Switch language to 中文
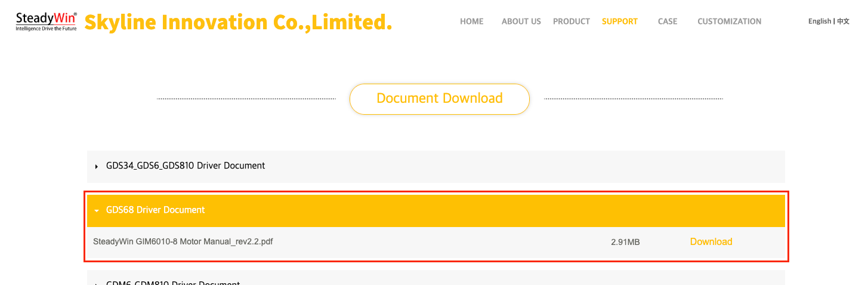The image size is (868, 285). pyautogui.click(x=843, y=22)
